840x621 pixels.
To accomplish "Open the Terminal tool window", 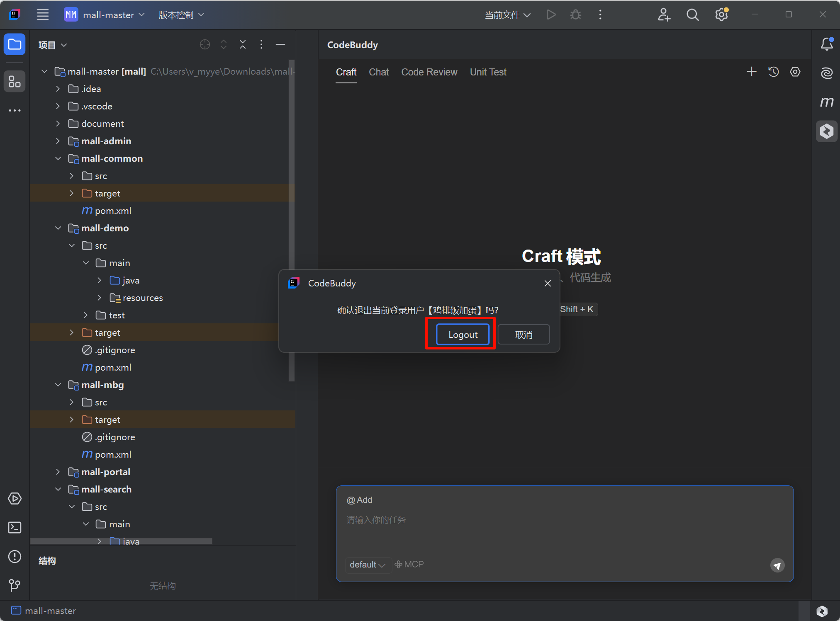I will tap(15, 527).
